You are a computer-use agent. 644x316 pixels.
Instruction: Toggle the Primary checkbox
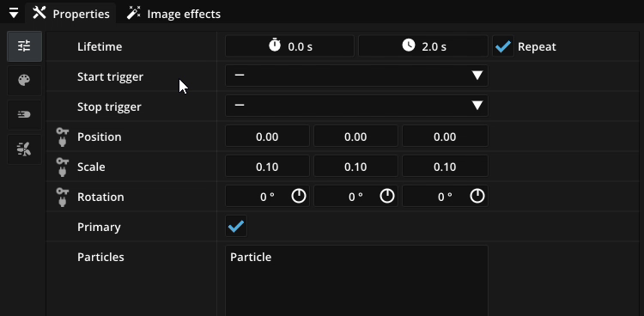[236, 226]
